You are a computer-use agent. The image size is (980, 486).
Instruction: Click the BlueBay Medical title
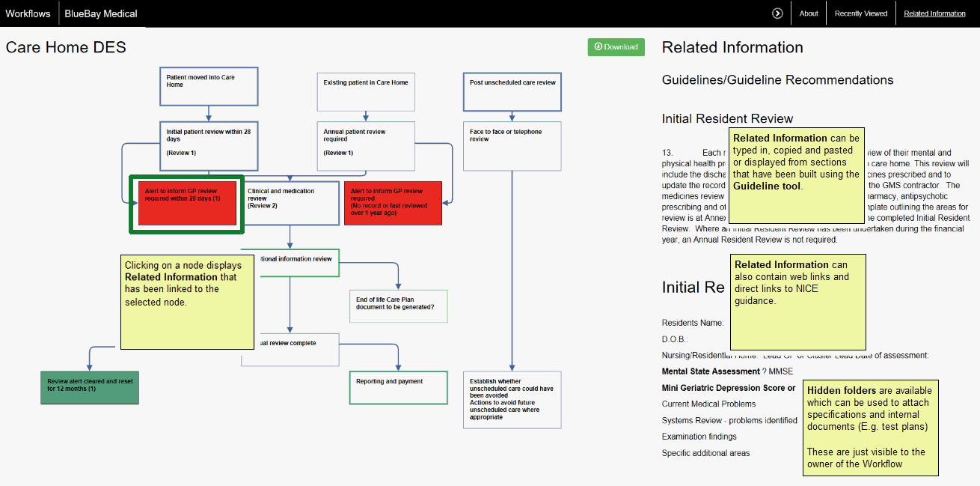point(101,13)
